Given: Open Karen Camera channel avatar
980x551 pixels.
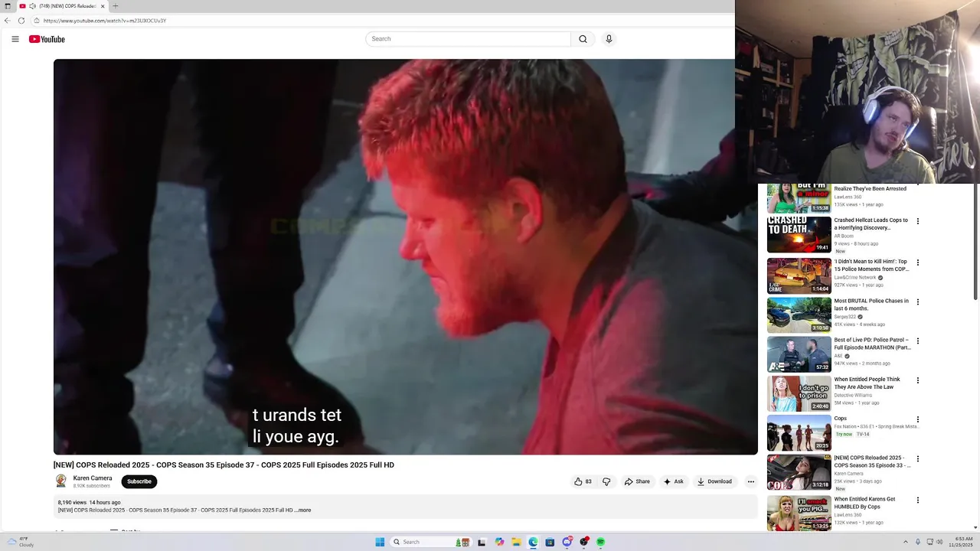Looking at the screenshot, I should pyautogui.click(x=61, y=481).
